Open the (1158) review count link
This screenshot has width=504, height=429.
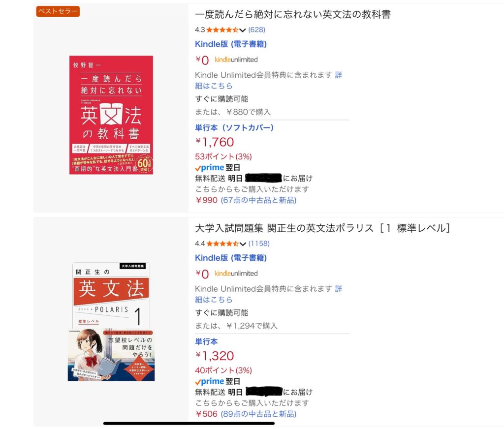(258, 244)
